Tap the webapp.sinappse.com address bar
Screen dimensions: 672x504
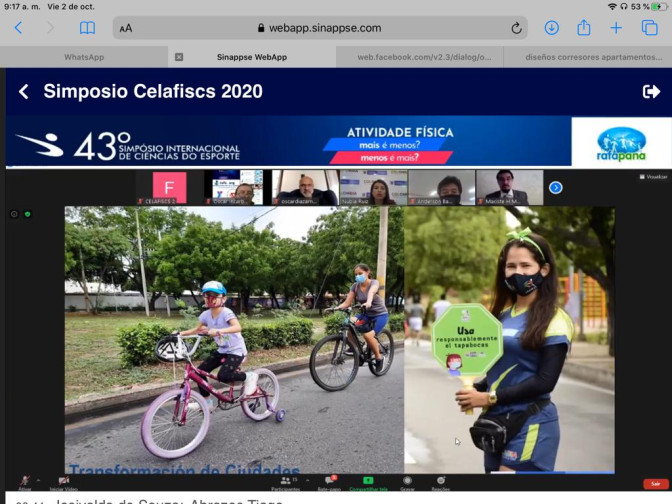pyautogui.click(x=320, y=28)
